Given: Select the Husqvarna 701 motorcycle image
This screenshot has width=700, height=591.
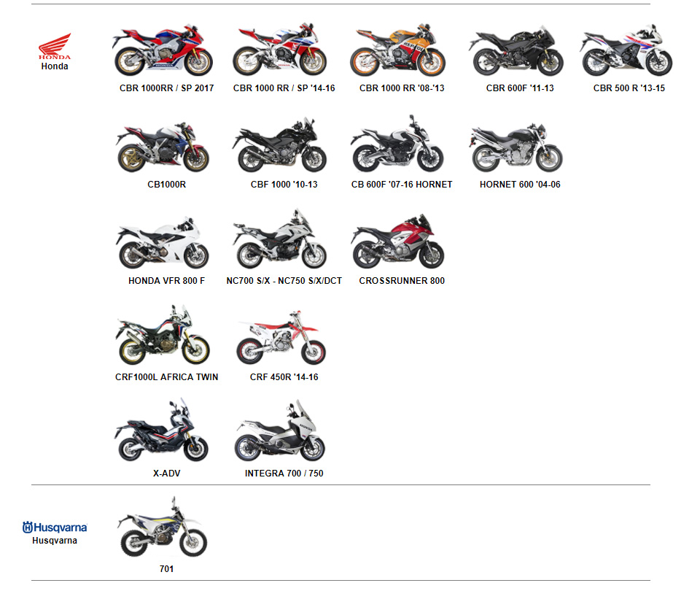Looking at the screenshot, I should pos(163,527).
